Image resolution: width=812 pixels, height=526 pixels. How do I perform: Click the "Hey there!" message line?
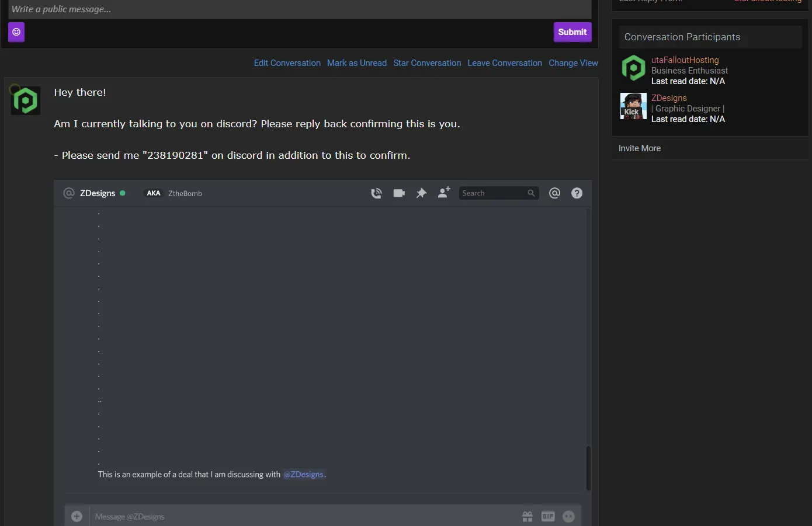[x=80, y=92]
